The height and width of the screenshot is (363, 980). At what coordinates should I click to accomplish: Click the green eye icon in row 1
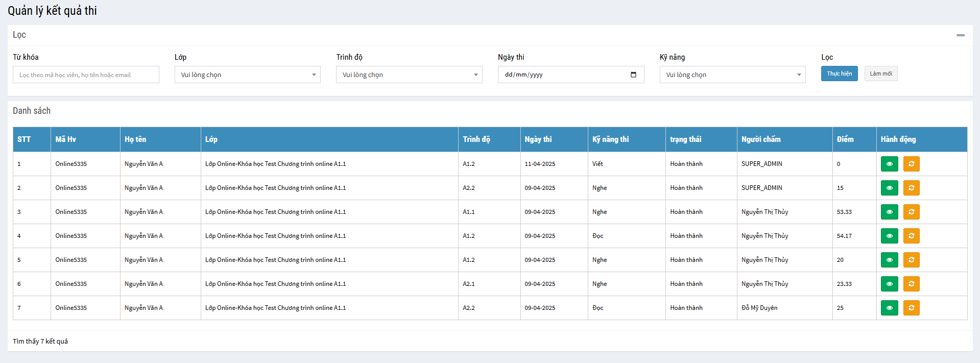click(889, 164)
